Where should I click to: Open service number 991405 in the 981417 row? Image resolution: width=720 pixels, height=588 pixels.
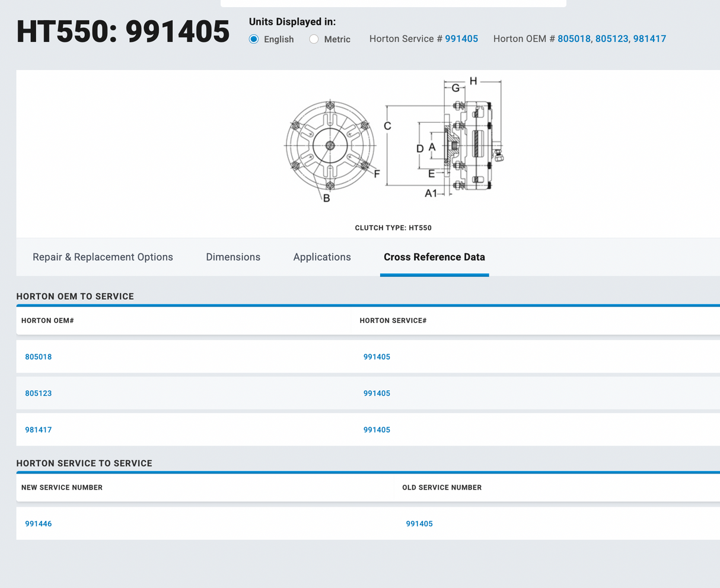pyautogui.click(x=377, y=430)
